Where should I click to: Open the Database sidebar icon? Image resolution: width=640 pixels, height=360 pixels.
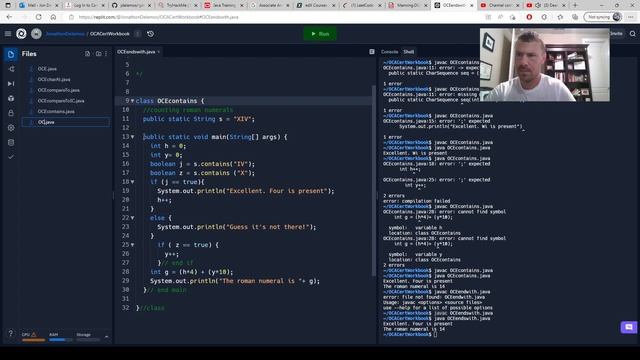(11, 142)
